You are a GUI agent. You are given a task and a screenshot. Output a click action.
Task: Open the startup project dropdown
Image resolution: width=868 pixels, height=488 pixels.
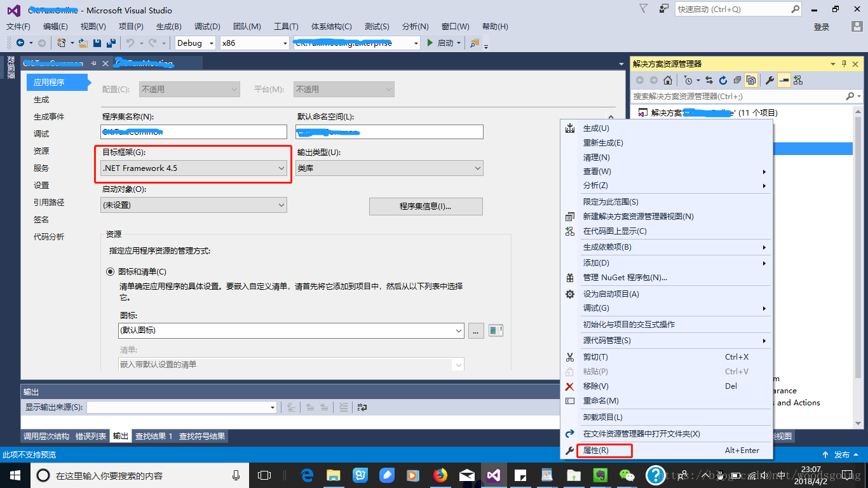(x=356, y=43)
